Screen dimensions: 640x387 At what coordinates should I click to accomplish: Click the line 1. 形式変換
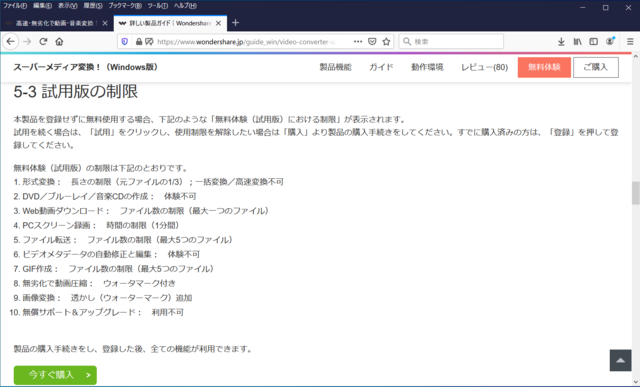[x=148, y=182]
